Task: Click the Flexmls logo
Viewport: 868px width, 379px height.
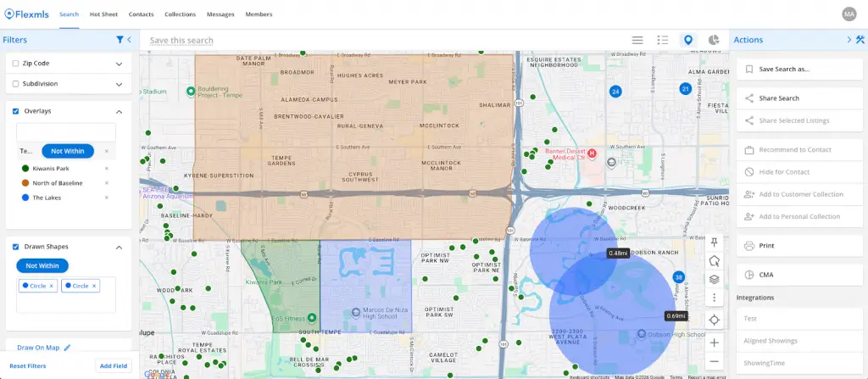Action: point(28,14)
